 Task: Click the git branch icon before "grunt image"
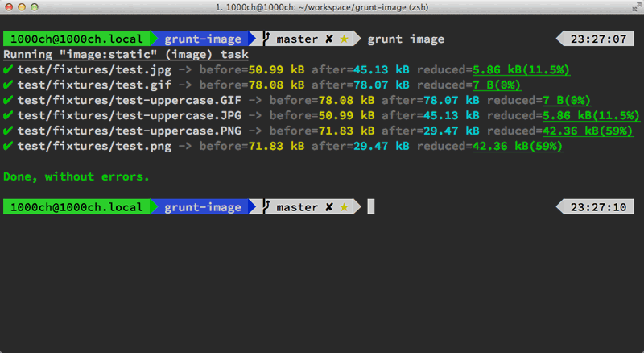[265, 39]
